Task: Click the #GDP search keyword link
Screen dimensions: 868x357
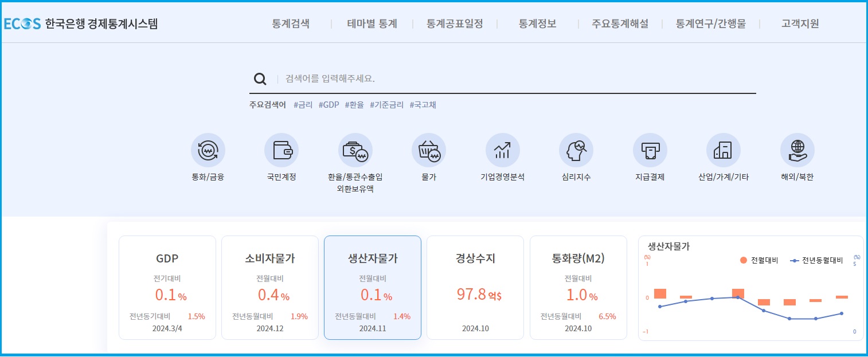Action: 329,105
